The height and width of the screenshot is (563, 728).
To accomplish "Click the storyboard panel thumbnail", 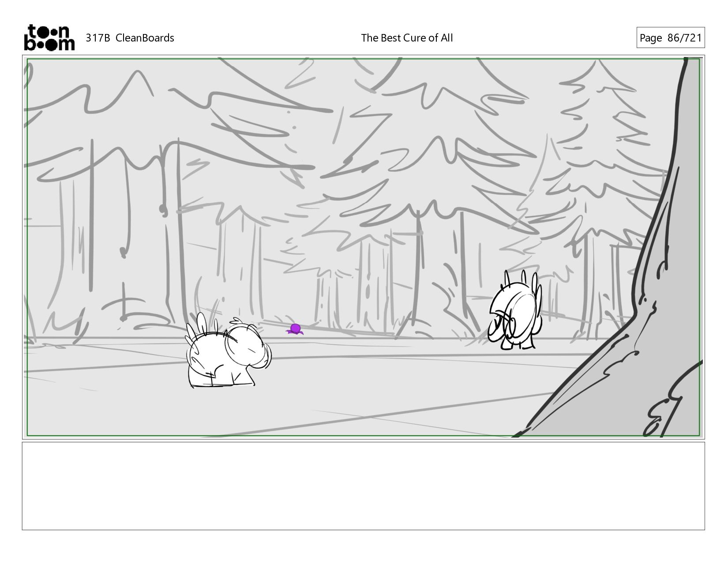I will point(364,247).
